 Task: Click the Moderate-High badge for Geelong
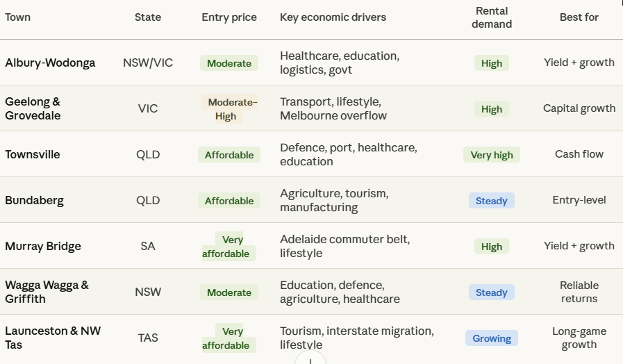pos(229,109)
